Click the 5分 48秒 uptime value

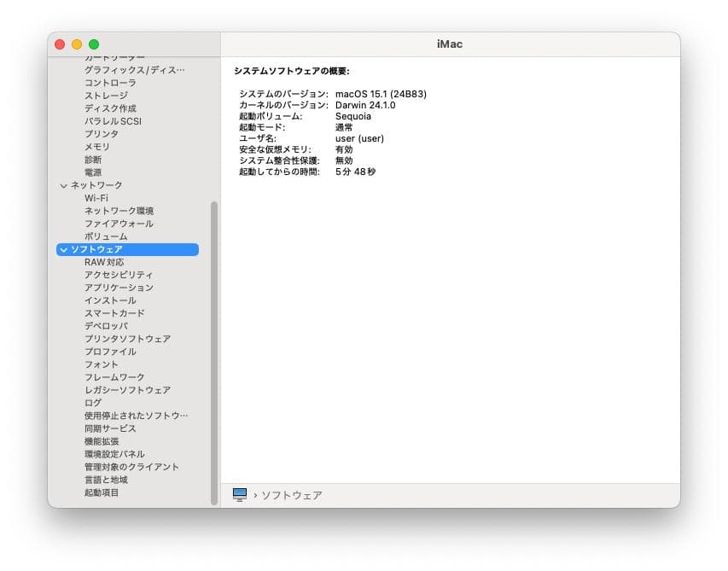click(x=355, y=172)
